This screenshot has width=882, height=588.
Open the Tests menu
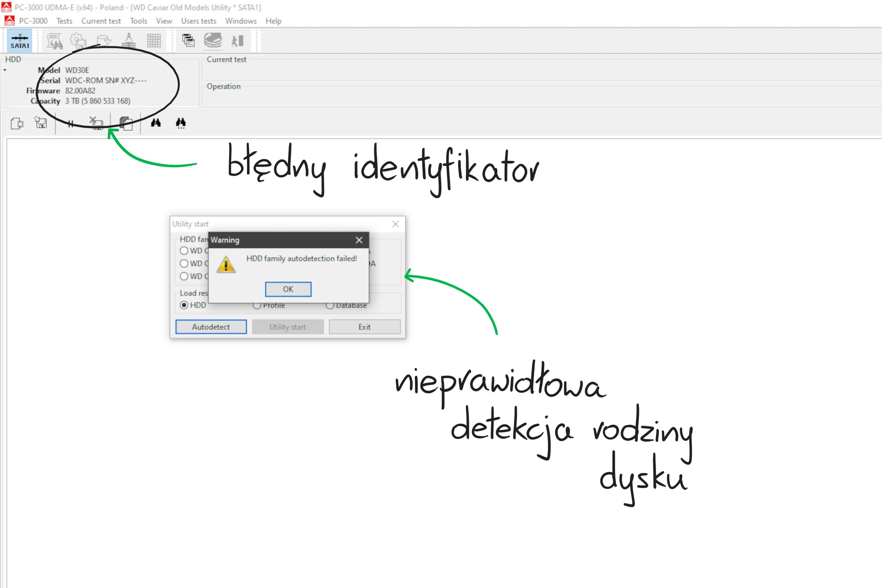tap(64, 21)
